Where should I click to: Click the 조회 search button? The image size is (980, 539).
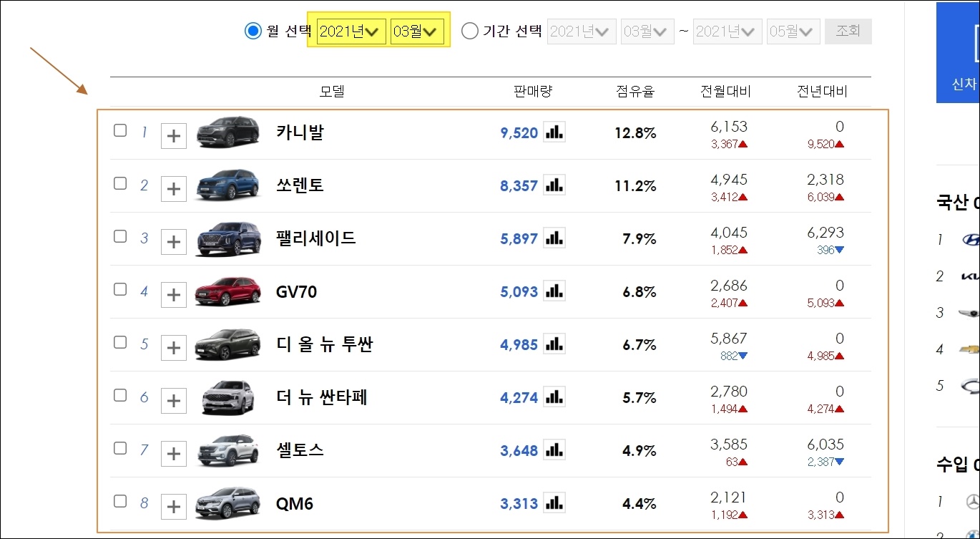pos(848,31)
